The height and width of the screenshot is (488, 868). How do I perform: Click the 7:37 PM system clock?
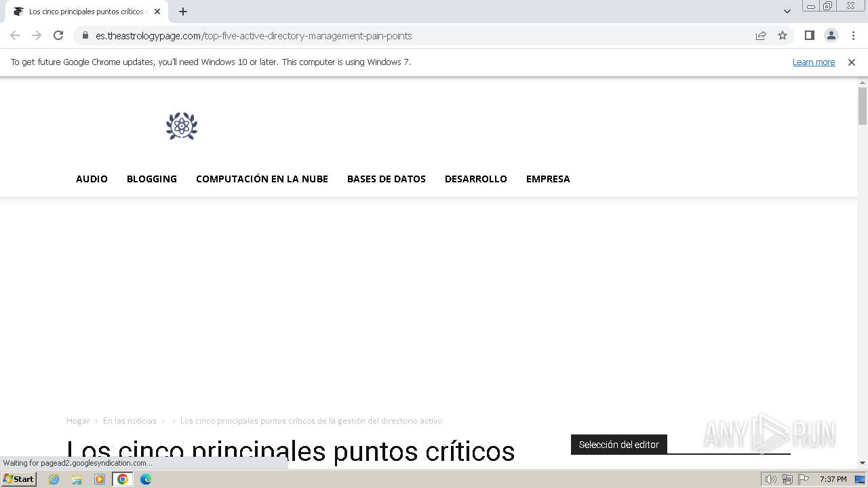833,479
